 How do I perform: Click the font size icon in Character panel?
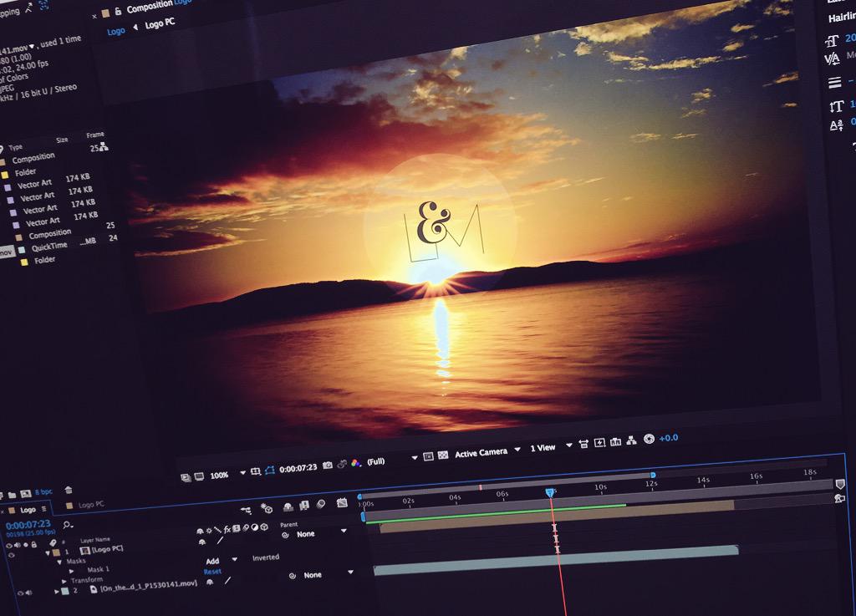click(832, 41)
